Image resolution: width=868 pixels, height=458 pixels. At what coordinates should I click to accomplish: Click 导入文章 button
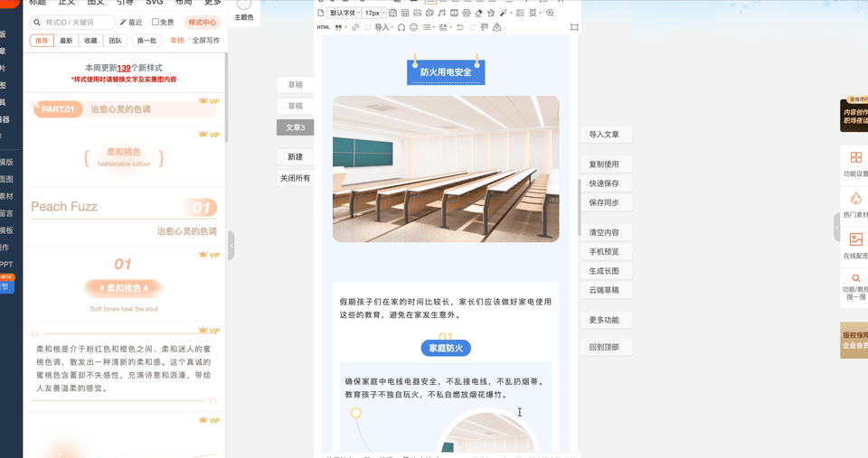pos(606,135)
